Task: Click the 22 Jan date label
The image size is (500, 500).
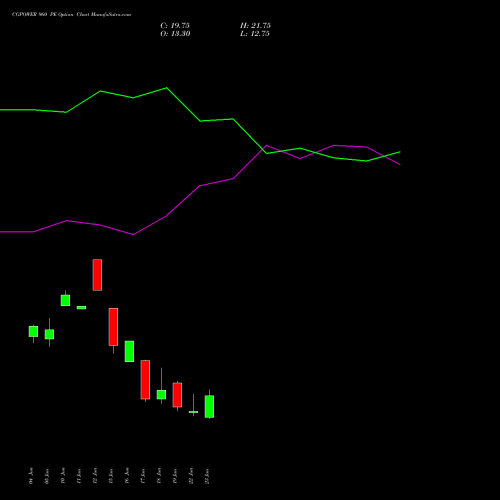Action: click(x=191, y=476)
